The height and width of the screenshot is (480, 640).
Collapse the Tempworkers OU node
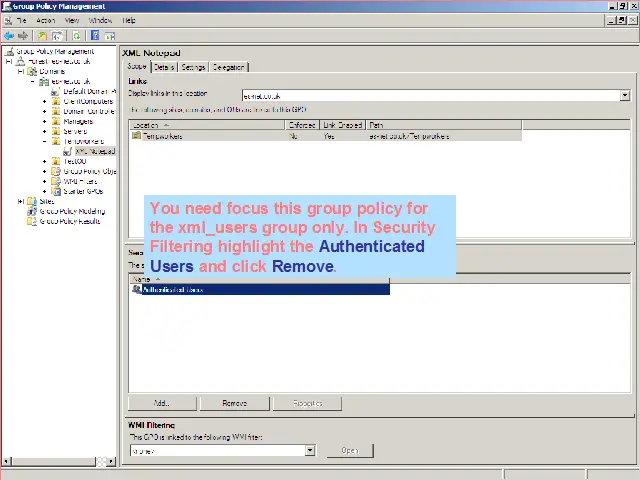coord(44,141)
